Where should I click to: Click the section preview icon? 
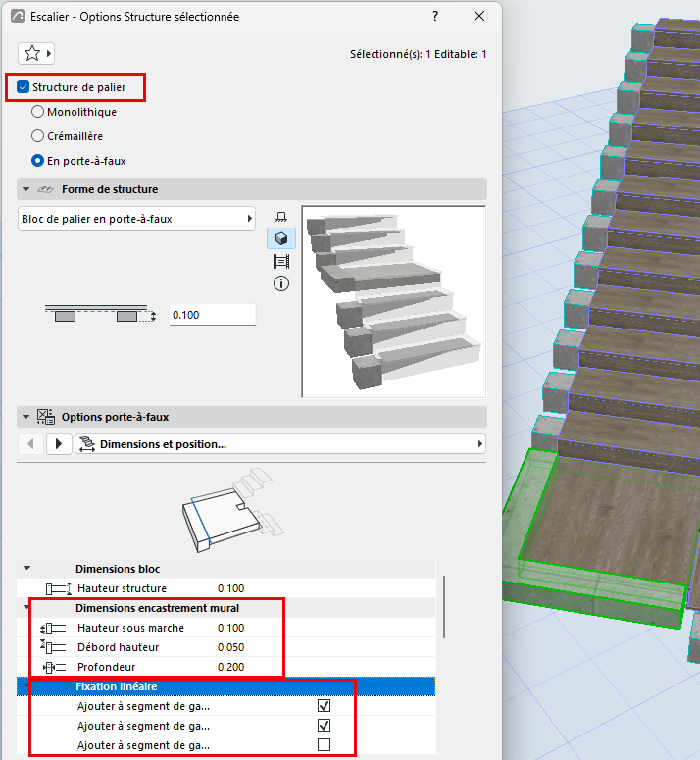coord(281,261)
